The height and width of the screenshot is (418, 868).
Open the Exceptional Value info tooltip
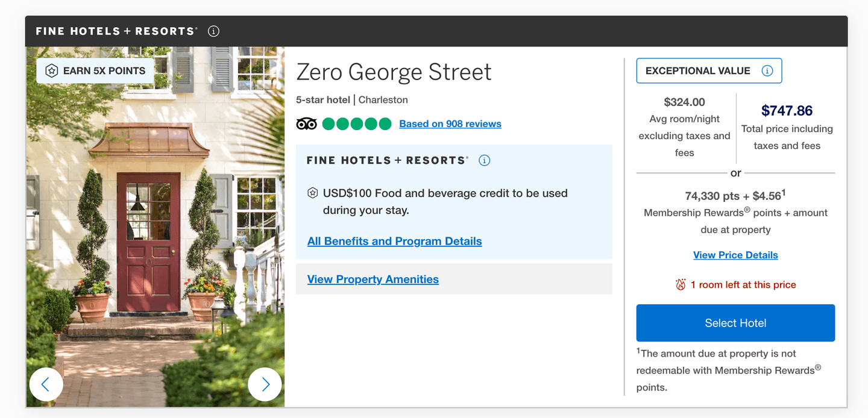pyautogui.click(x=767, y=71)
